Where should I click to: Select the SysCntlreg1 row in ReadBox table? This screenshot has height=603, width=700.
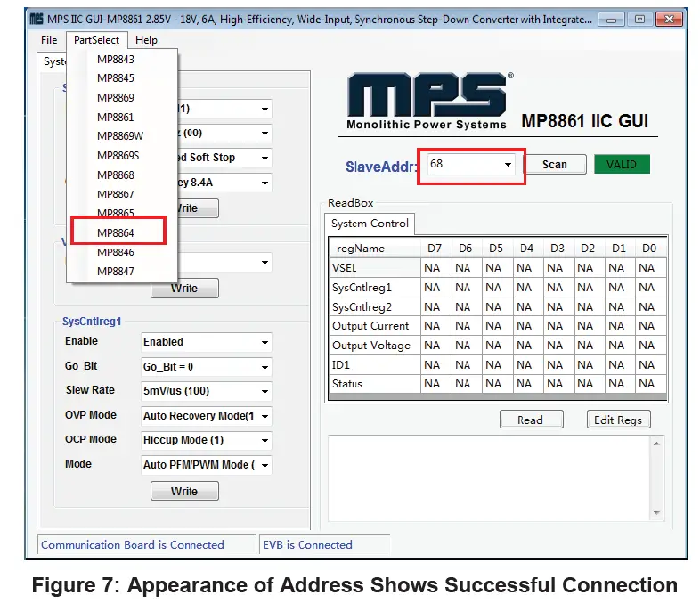pos(498,288)
